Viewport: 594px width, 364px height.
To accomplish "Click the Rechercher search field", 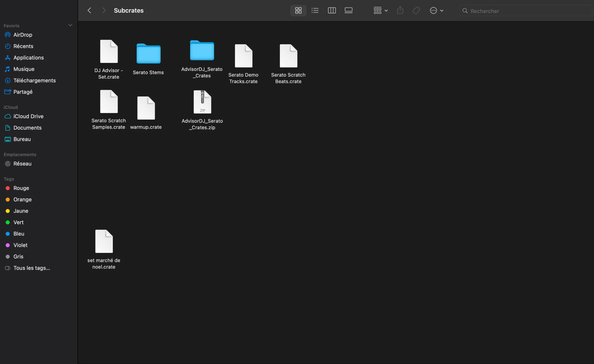I will point(525,11).
